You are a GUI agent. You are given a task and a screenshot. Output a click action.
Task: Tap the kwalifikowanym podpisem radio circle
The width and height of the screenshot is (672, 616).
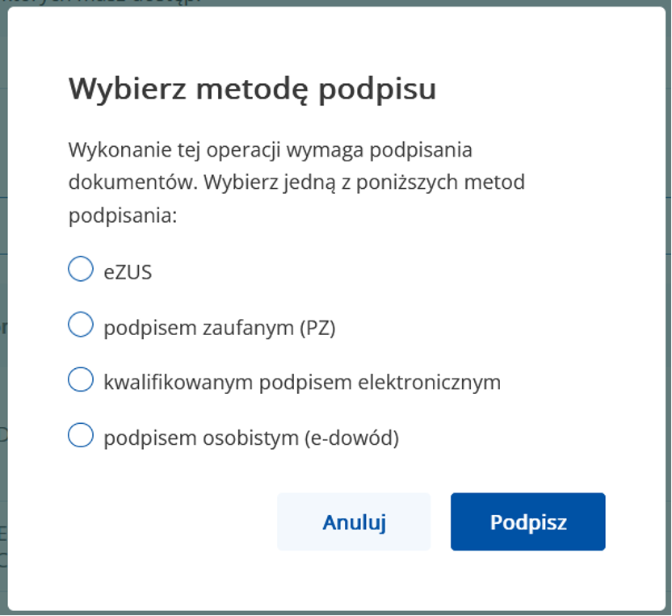pyautogui.click(x=80, y=379)
